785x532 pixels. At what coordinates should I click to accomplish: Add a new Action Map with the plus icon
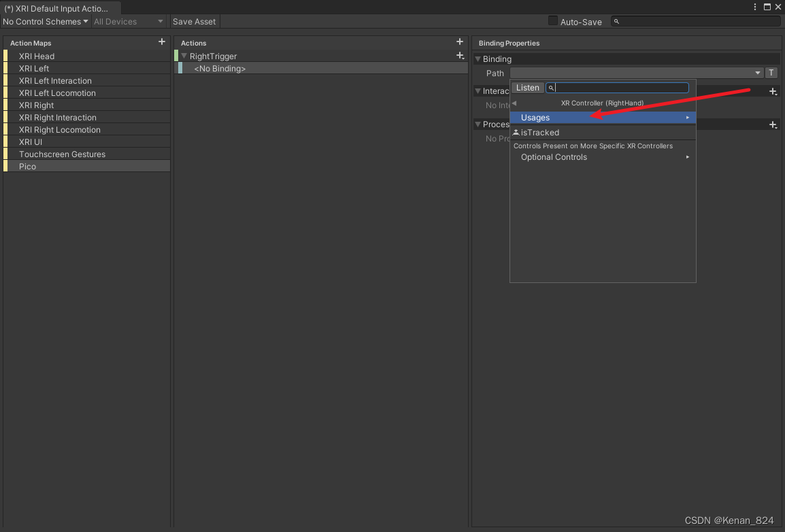(x=162, y=41)
